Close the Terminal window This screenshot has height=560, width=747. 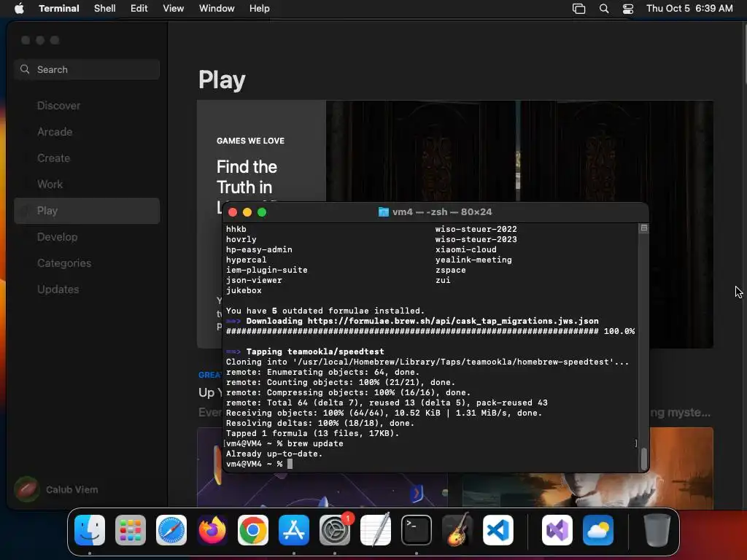click(233, 212)
